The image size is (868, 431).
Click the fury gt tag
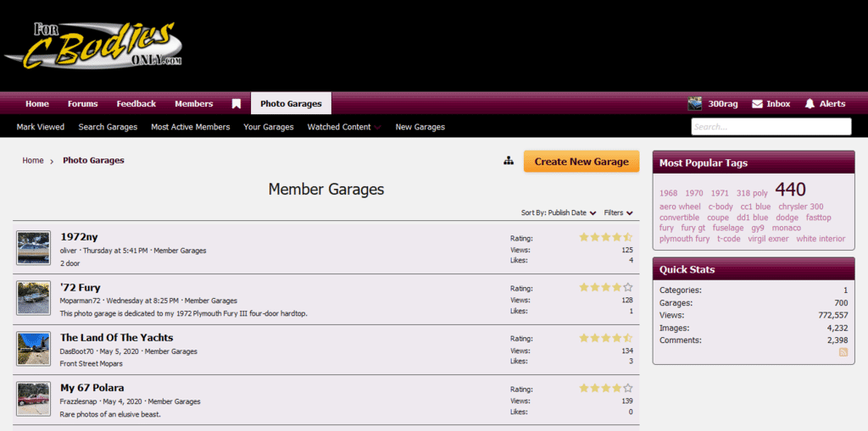point(693,228)
